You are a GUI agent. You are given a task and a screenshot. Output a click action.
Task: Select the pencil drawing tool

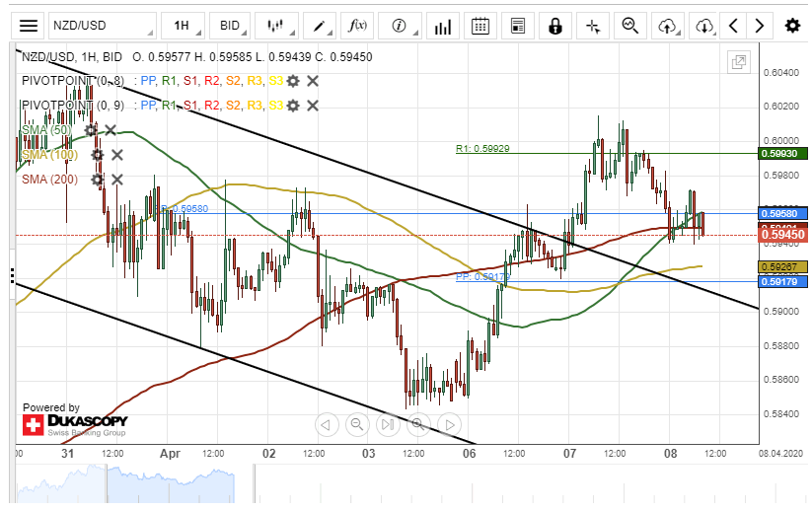pyautogui.click(x=320, y=26)
